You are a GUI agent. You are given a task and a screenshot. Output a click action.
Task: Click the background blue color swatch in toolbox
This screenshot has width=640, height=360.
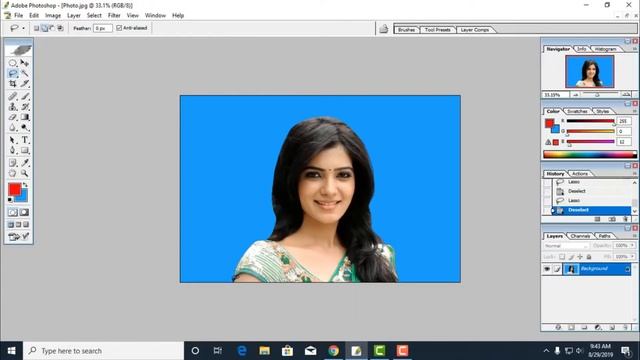click(x=23, y=198)
